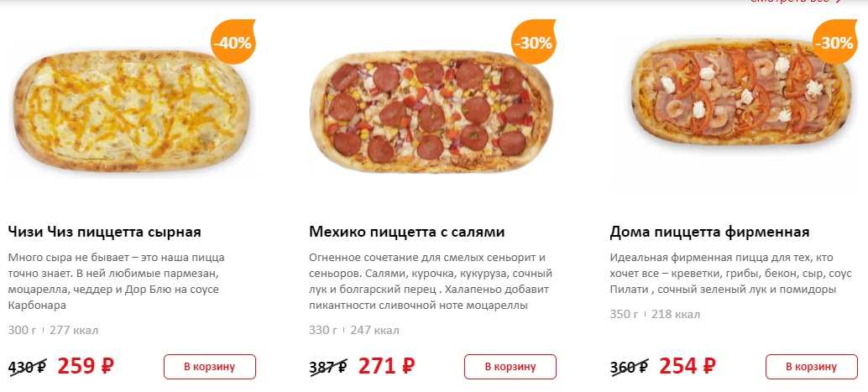The width and height of the screenshot is (868, 392).
Task: Open the Чизи Чиз пиццетта сырная title
Action: [105, 232]
